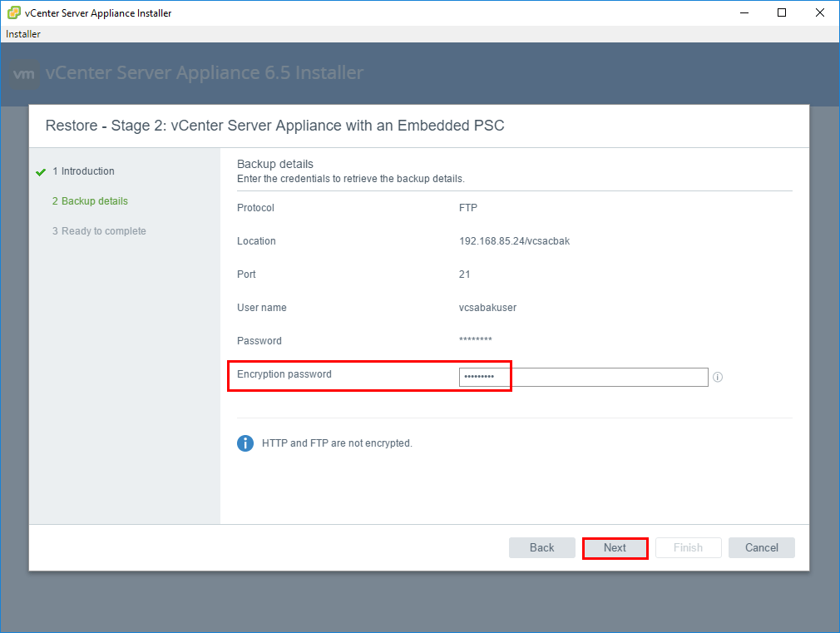Viewport: 840px width, 633px height.
Task: Click the Encryption password label
Action: [284, 374]
